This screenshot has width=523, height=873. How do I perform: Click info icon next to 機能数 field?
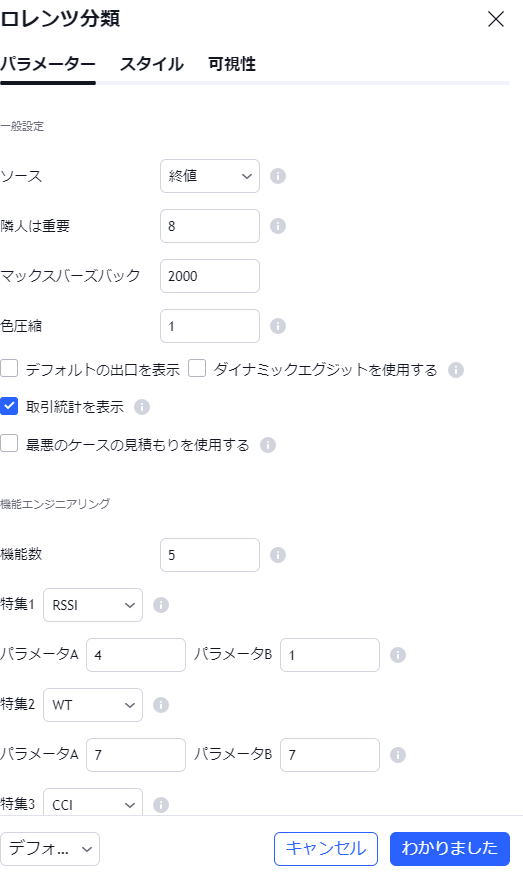pos(278,555)
